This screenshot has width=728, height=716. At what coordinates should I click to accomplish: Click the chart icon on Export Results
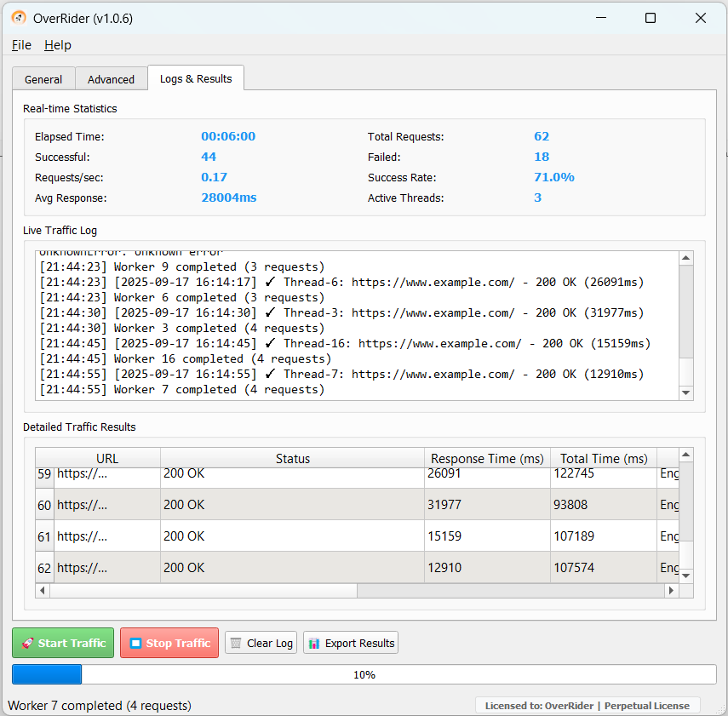click(314, 643)
